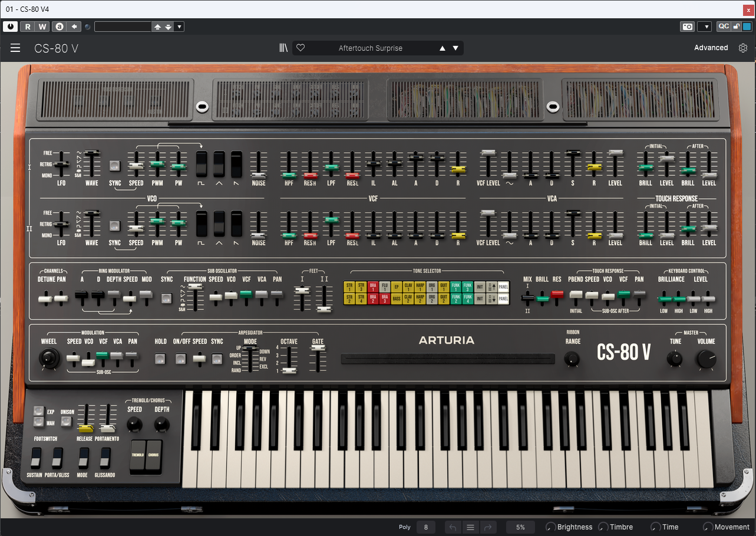Click the ribbon controller strip

(448, 359)
